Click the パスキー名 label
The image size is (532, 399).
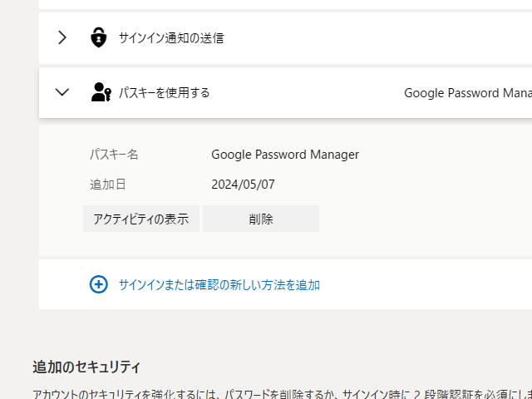pos(114,155)
